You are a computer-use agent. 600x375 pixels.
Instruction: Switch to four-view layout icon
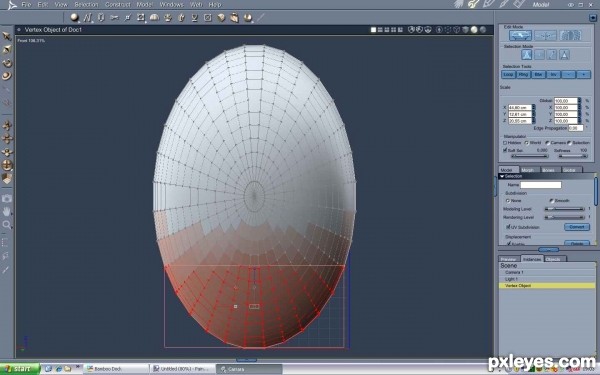(x=393, y=30)
